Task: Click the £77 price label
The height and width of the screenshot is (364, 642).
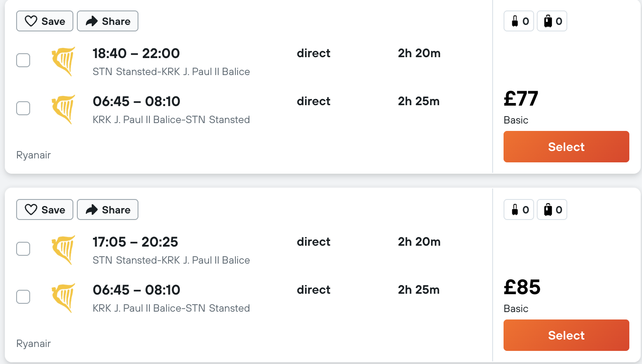Action: pyautogui.click(x=521, y=99)
